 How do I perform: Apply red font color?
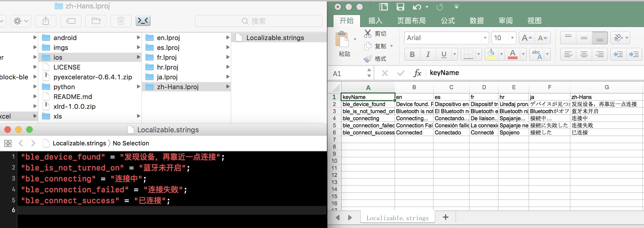pos(513,54)
